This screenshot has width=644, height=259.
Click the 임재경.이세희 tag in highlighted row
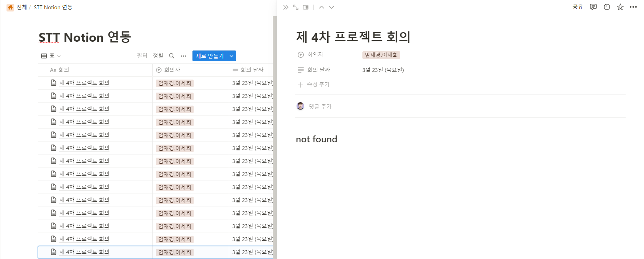click(x=174, y=252)
